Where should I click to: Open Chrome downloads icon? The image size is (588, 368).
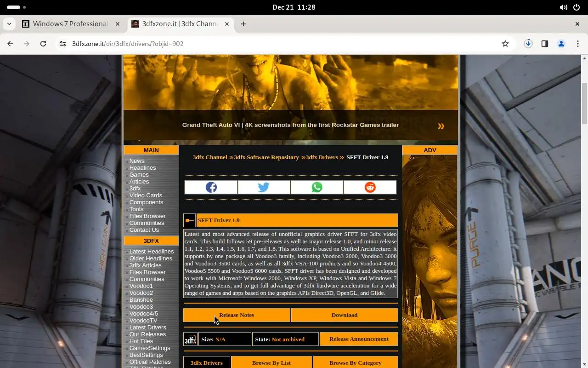(528, 44)
